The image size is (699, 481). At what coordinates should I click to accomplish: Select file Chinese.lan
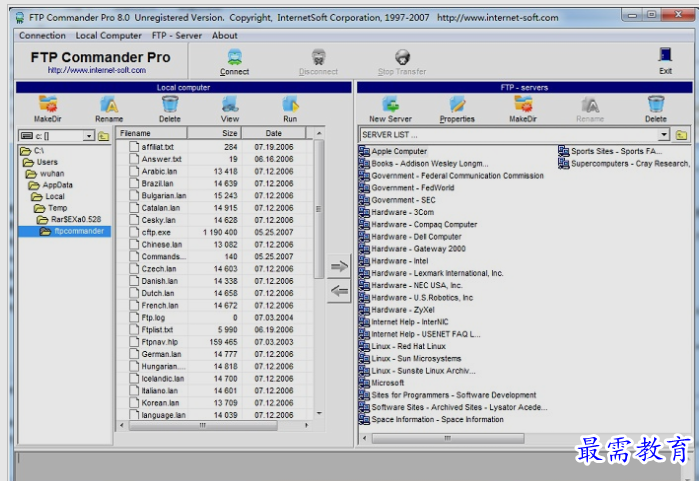(156, 245)
